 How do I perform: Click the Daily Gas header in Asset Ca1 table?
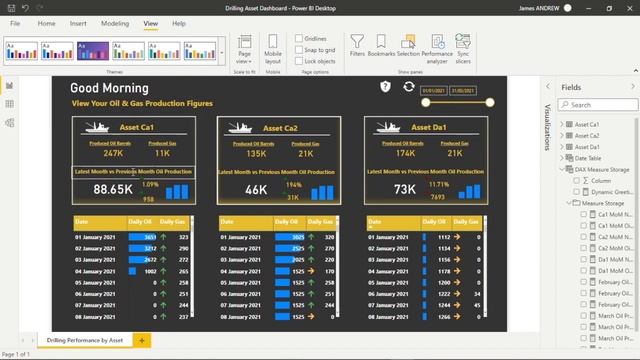click(x=173, y=222)
